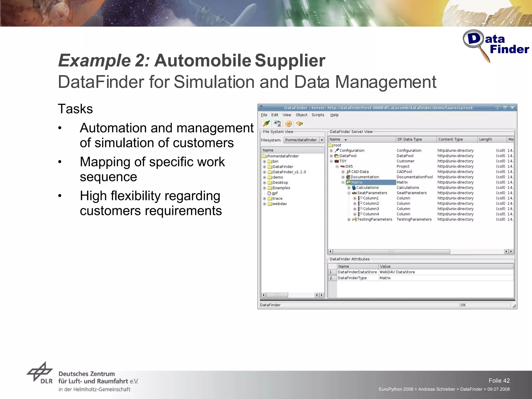Collapse the SeatParameters node
This screenshot has width=532, height=399.
pos(349,193)
